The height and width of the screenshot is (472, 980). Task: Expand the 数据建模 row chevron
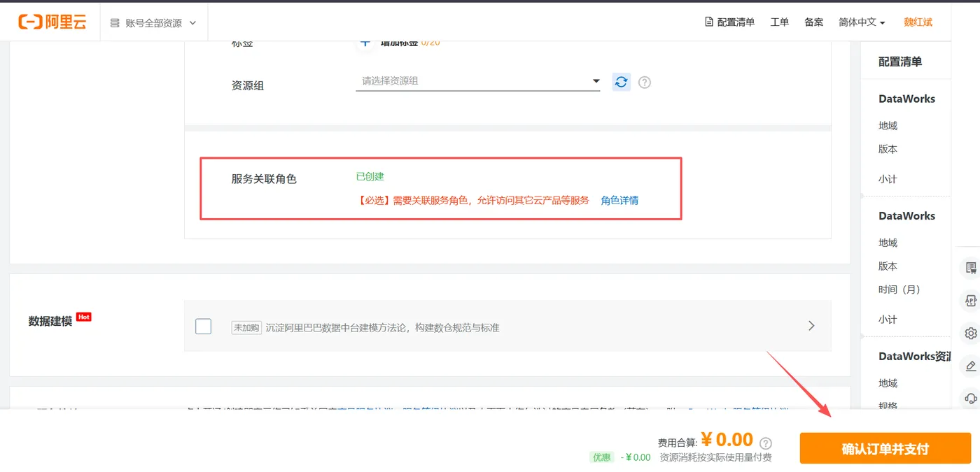click(x=811, y=325)
